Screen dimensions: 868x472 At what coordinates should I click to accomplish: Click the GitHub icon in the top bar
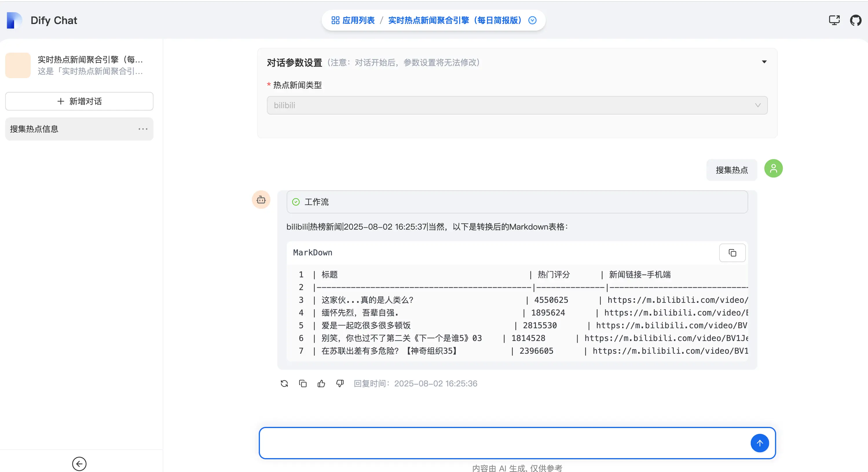856,20
